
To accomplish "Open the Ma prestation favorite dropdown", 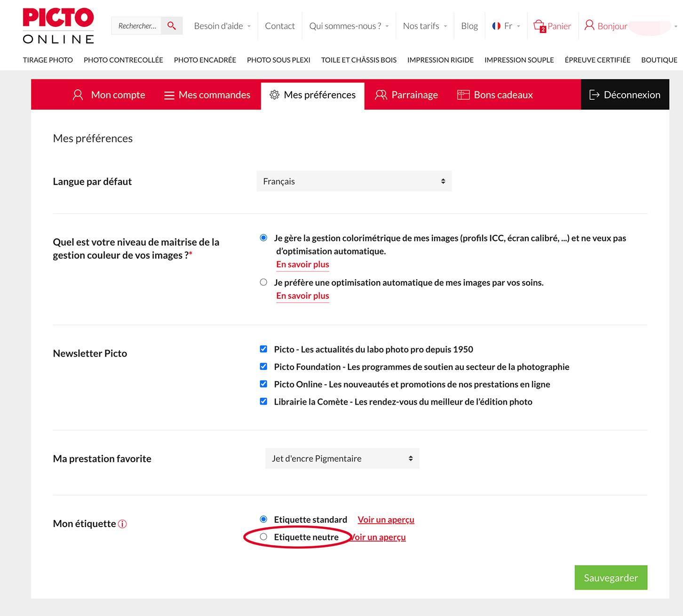I will [x=342, y=458].
